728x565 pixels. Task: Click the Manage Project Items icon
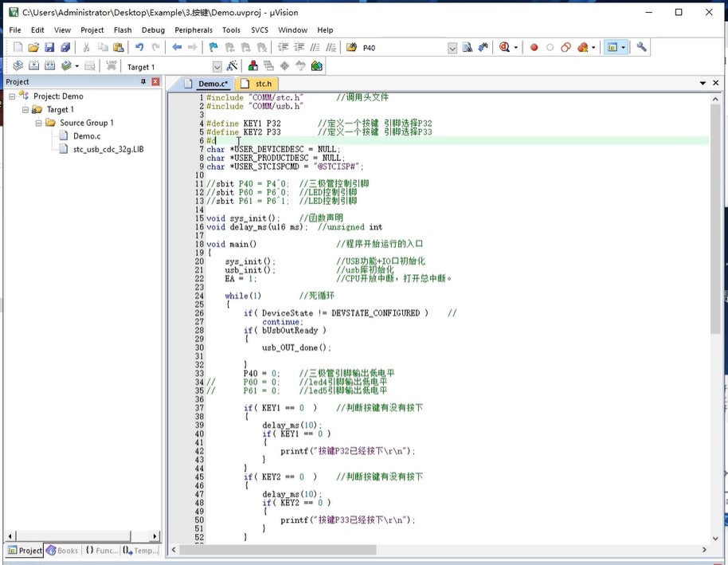(253, 66)
